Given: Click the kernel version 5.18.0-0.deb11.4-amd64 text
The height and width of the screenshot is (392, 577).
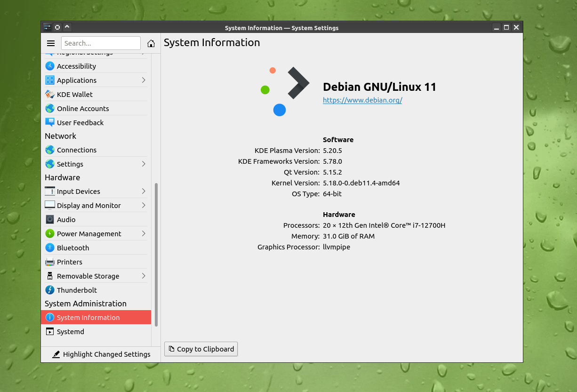Looking at the screenshot, I should [x=361, y=183].
